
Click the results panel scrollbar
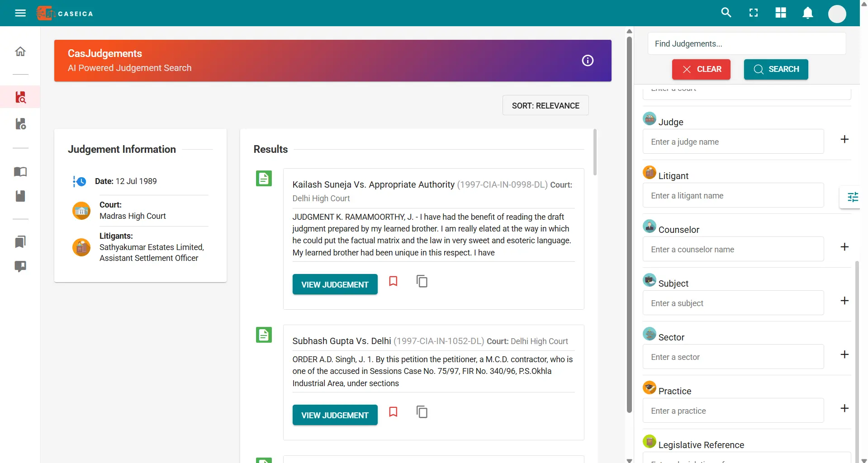(595, 152)
